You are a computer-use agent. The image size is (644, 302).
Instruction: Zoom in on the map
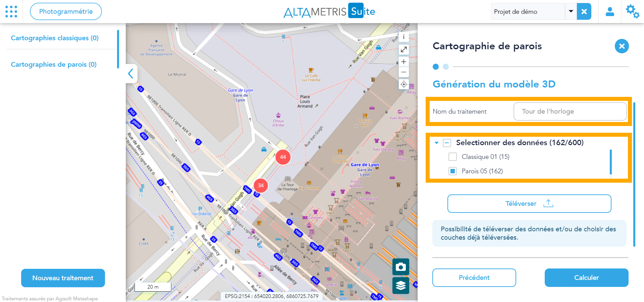coord(404,62)
